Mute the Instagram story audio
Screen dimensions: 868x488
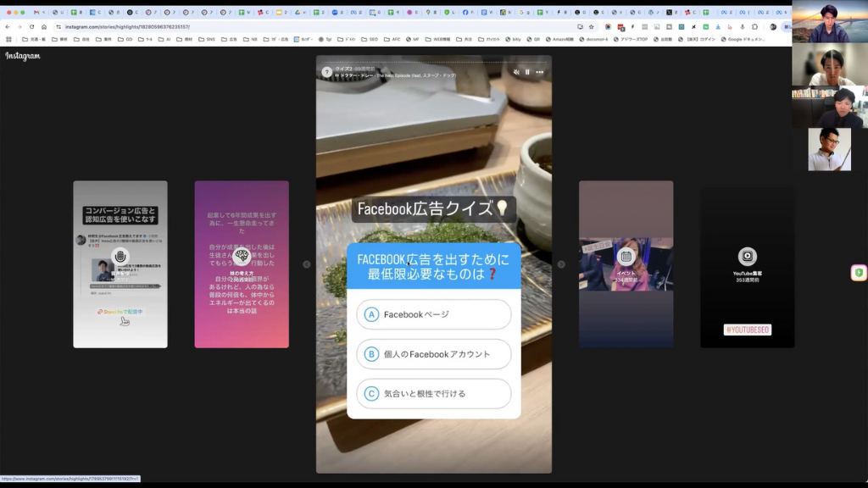[x=516, y=72]
